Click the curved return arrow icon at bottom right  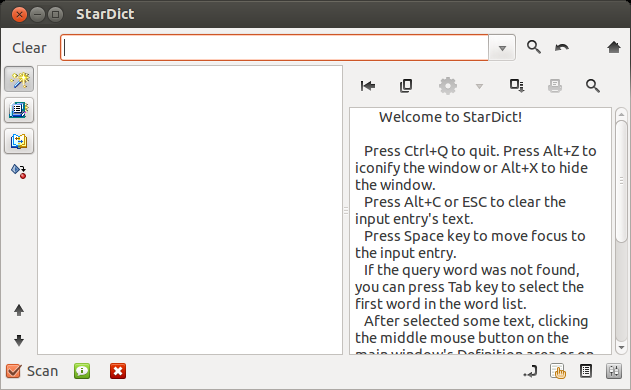point(530,371)
